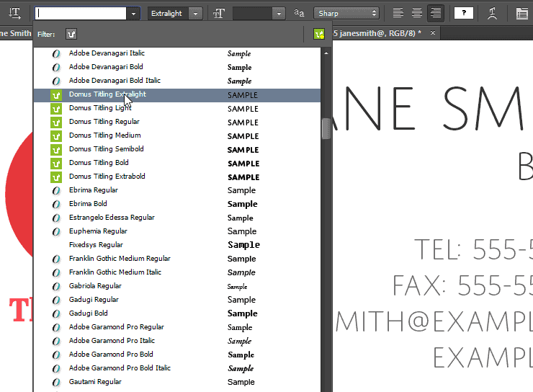Pick Fixedsys Regular font
533x392 pixels.
click(176, 245)
